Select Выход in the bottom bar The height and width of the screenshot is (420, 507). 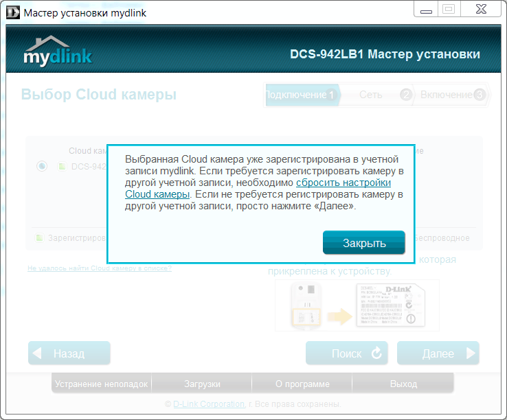pyautogui.click(x=403, y=384)
